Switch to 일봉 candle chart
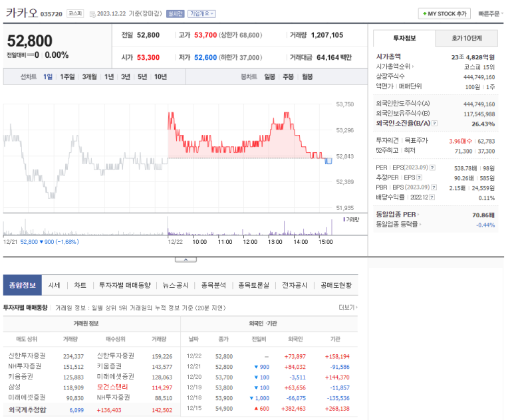Image resolution: width=514 pixels, height=420 pixels. [x=270, y=76]
